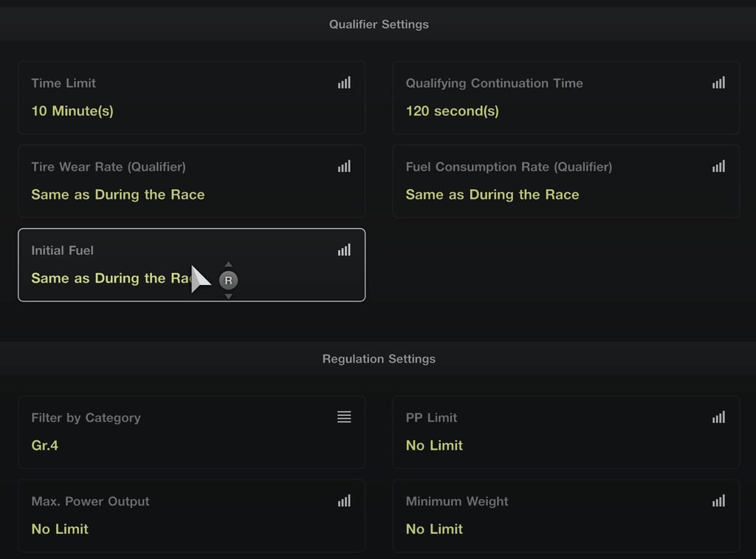
Task: Select the Max. Power Output setting card
Action: [x=191, y=515]
